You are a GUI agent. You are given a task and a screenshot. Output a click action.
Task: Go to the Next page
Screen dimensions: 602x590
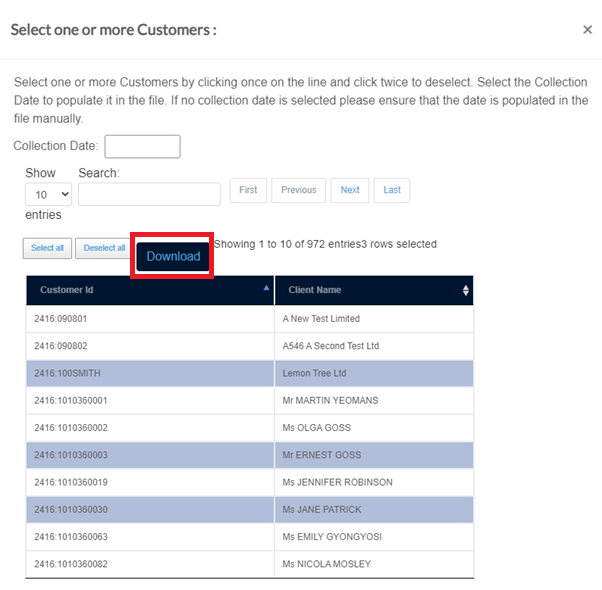350,190
